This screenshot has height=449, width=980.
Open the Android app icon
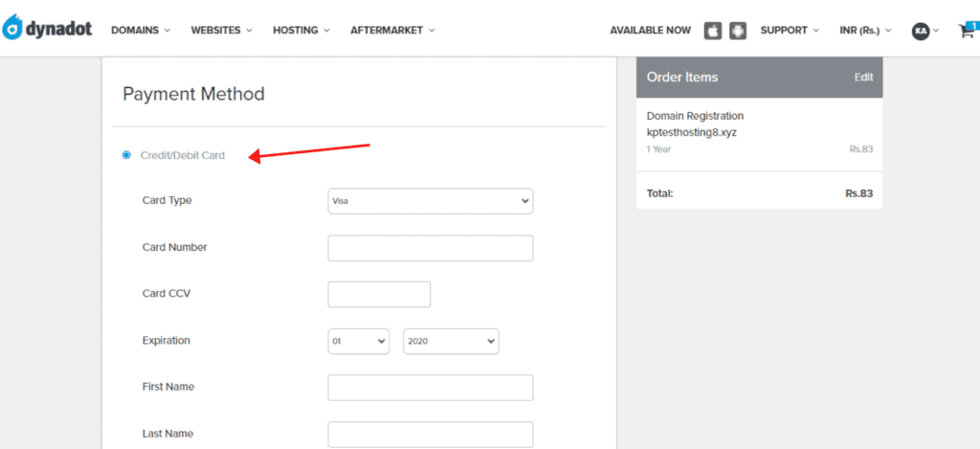coord(737,31)
